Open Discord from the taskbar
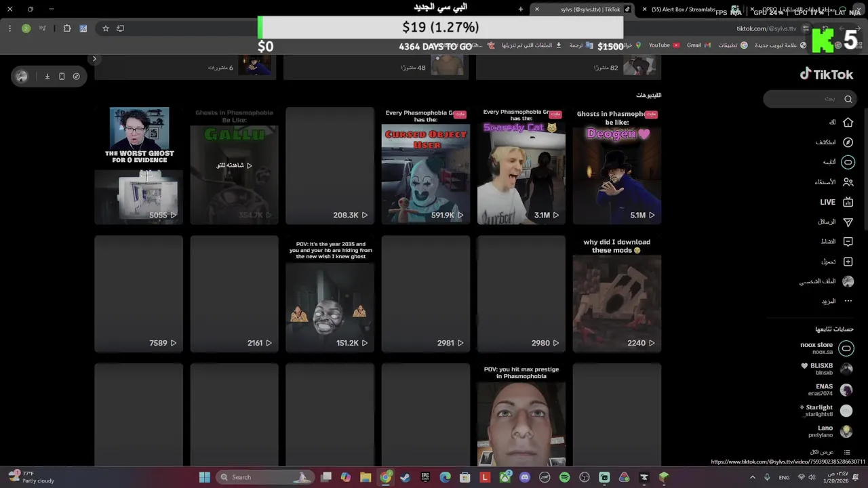Image resolution: width=868 pixels, height=488 pixels. point(524,477)
